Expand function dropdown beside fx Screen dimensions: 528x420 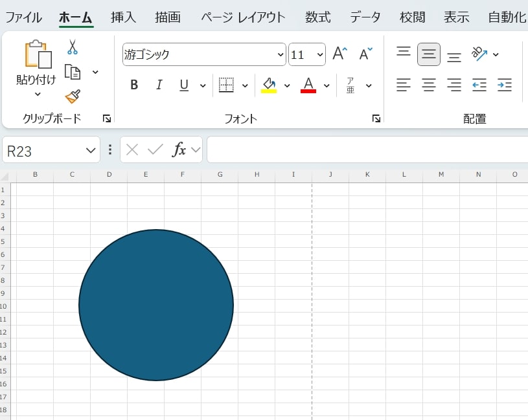(x=195, y=149)
